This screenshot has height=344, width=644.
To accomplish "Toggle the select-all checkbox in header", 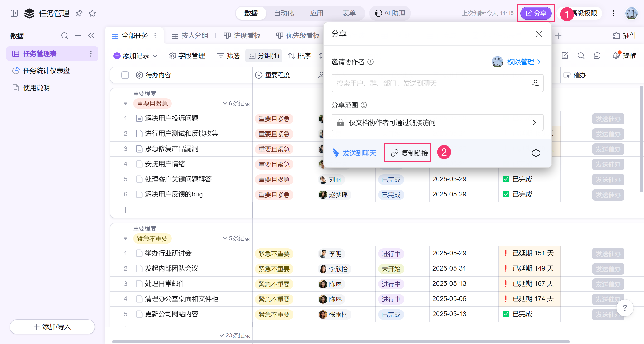I will (x=125, y=75).
